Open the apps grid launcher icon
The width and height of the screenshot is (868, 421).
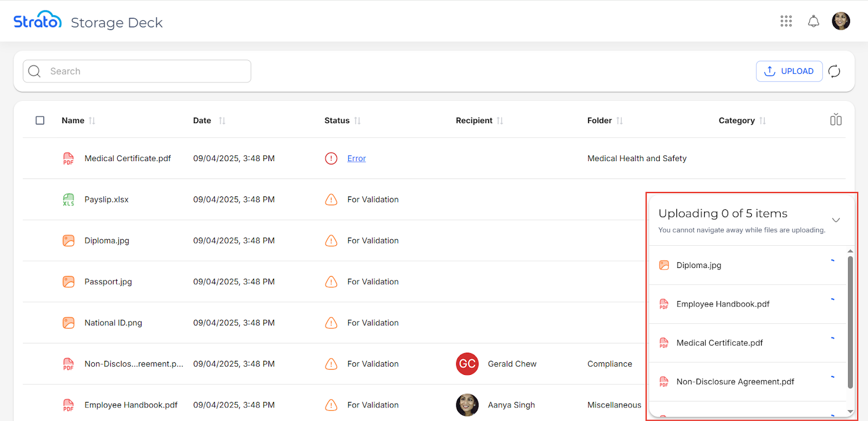(x=786, y=21)
